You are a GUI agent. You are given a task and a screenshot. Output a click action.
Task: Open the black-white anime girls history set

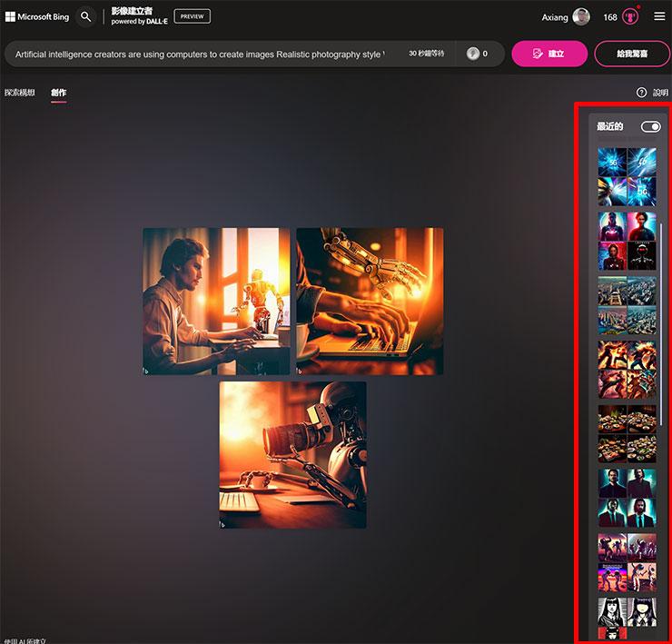pos(627,619)
